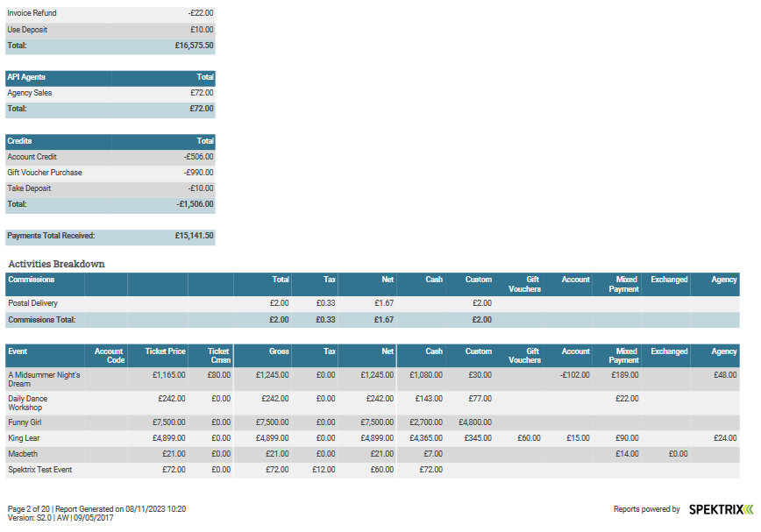Click the £15,141.50 payments total received
The width and height of the screenshot is (761, 532).
194,236
